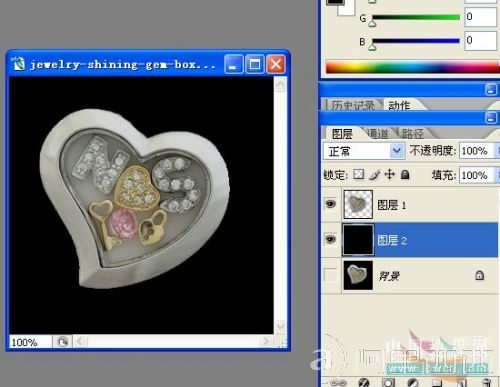Viewport: 500px width, 387px height.
Task: Click the status bar icon beside zoom
Action: tap(62, 342)
